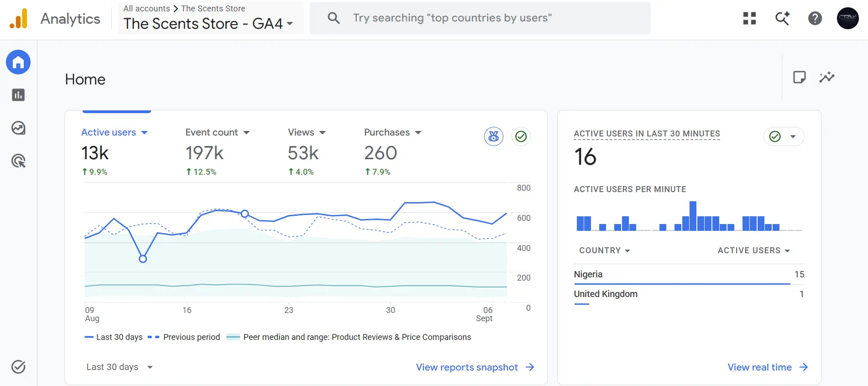This screenshot has width=868, height=386.
Task: Click The Scents Store breadcrumb
Action: tap(213, 9)
